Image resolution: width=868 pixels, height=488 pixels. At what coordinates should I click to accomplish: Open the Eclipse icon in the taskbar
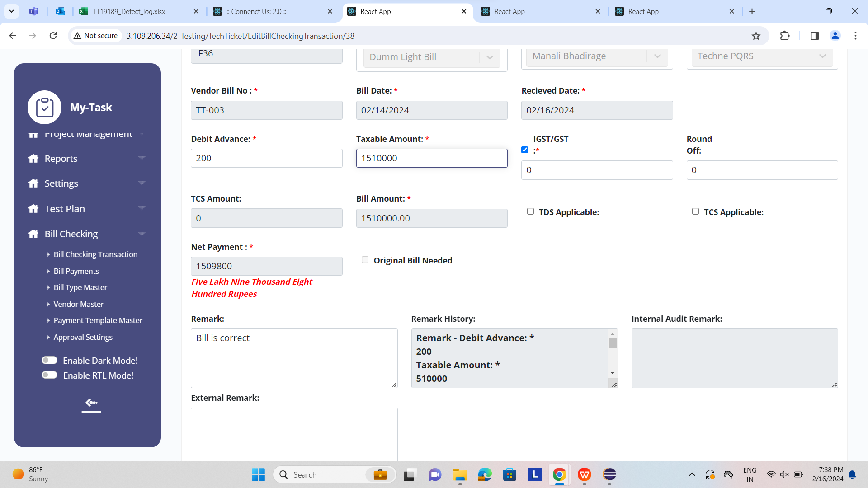(x=609, y=474)
